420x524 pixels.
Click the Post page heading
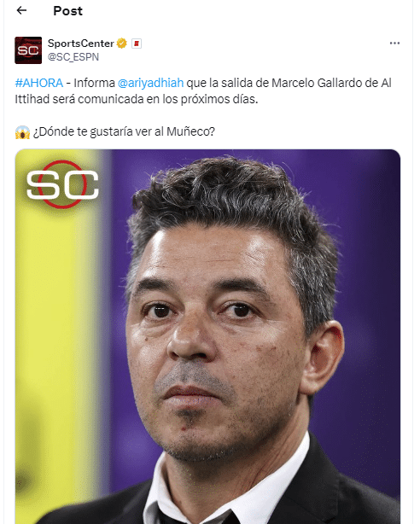(68, 11)
